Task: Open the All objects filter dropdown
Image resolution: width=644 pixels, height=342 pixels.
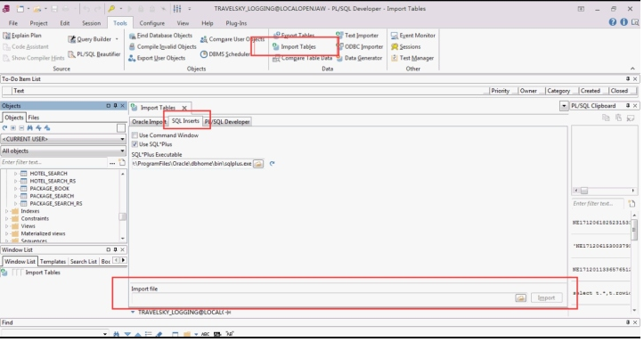Action: click(x=63, y=151)
